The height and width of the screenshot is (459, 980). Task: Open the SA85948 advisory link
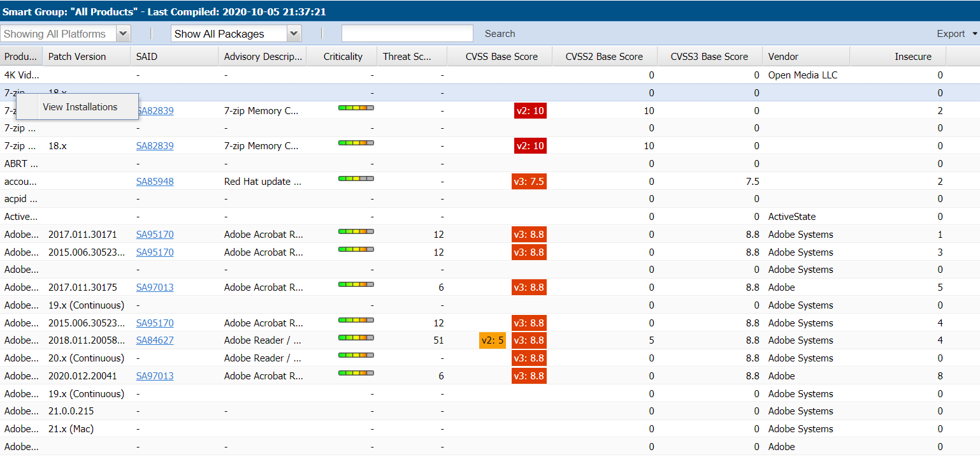(155, 182)
